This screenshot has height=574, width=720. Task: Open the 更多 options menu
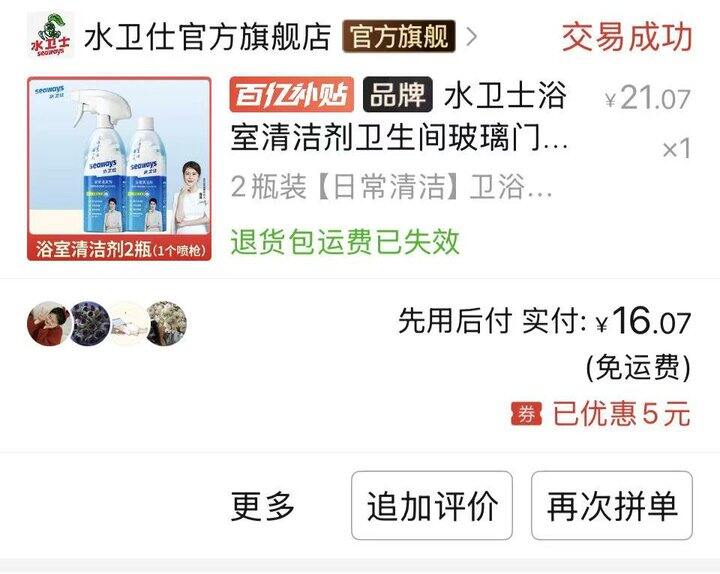[x=263, y=506]
